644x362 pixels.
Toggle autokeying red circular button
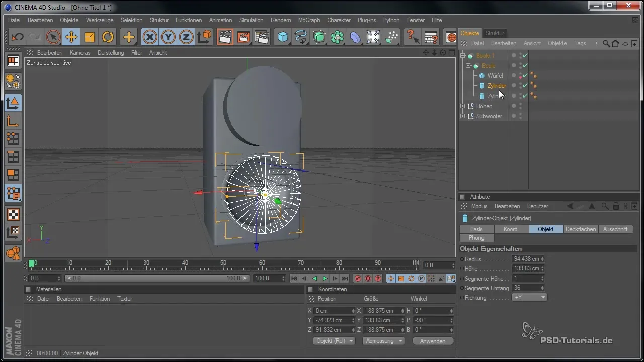pos(368,279)
